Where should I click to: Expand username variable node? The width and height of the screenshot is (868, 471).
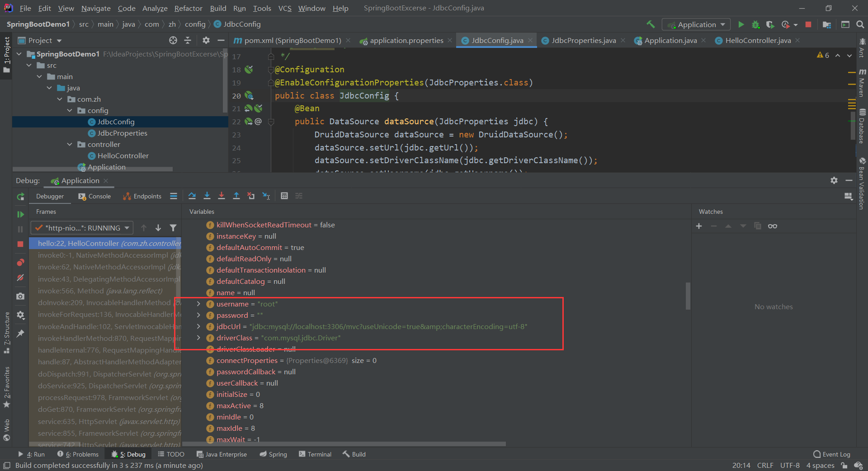click(198, 304)
